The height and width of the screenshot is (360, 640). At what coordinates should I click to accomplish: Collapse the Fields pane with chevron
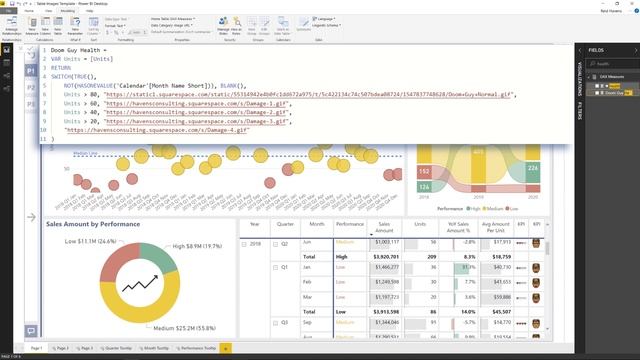pos(636,50)
